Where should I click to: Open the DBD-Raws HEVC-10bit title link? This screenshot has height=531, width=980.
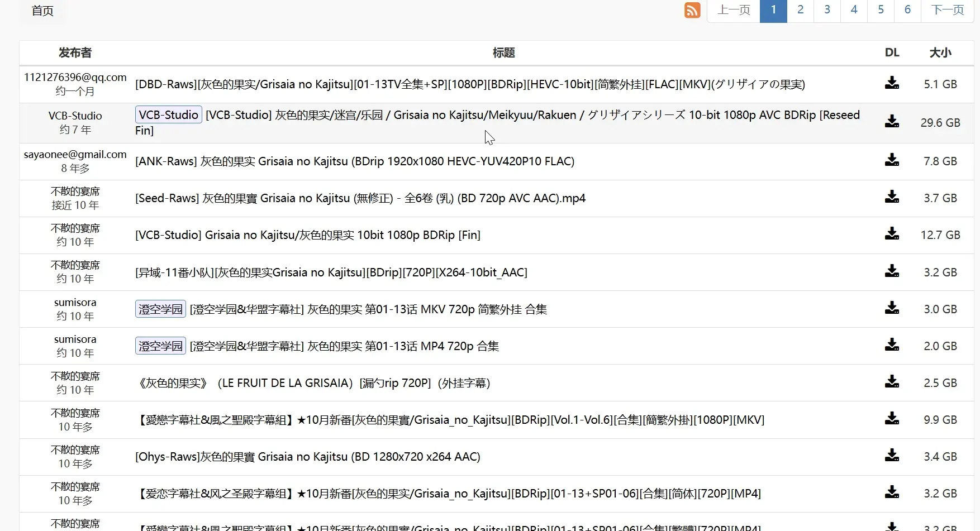point(470,84)
